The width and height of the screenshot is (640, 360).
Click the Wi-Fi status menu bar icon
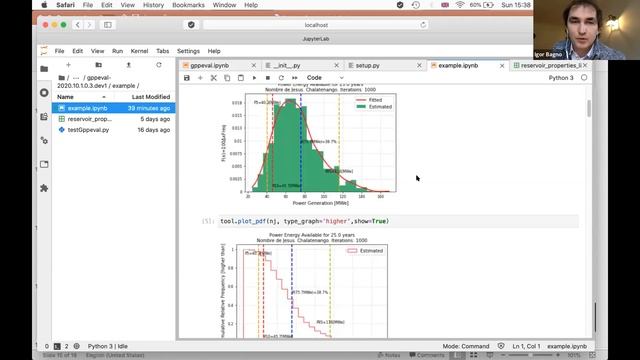[460, 5]
